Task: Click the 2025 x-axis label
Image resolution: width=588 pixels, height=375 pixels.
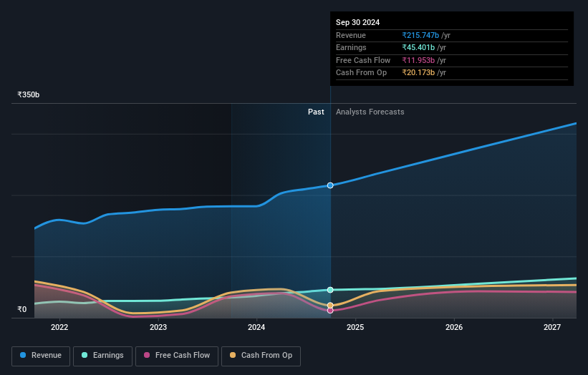Action: [x=355, y=328]
